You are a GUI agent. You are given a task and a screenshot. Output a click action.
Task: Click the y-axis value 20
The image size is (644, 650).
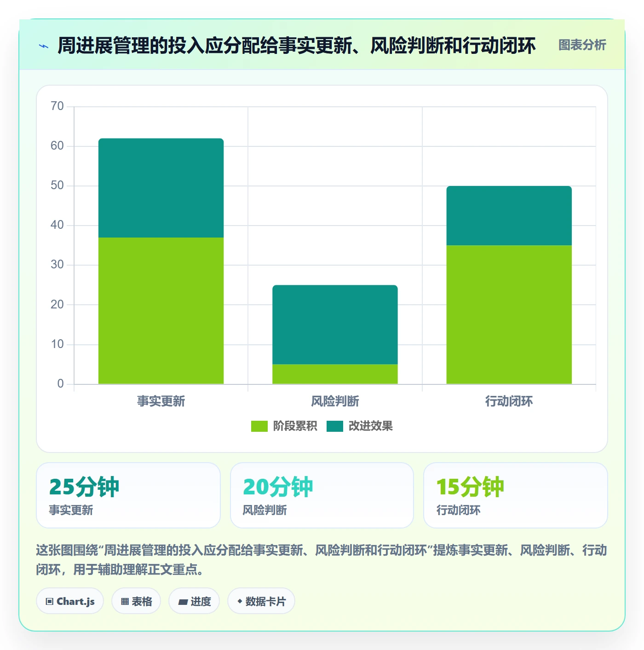pos(57,304)
